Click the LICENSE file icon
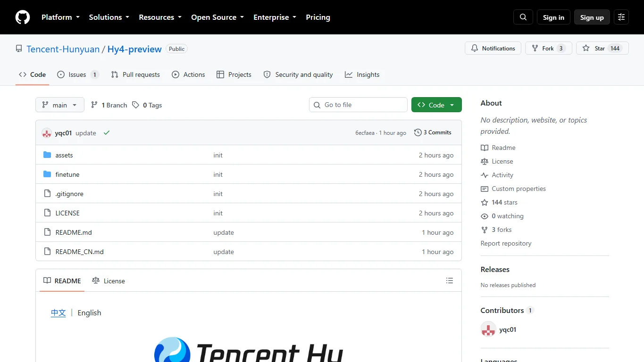Screen dimensions: 644x362 coord(47,213)
